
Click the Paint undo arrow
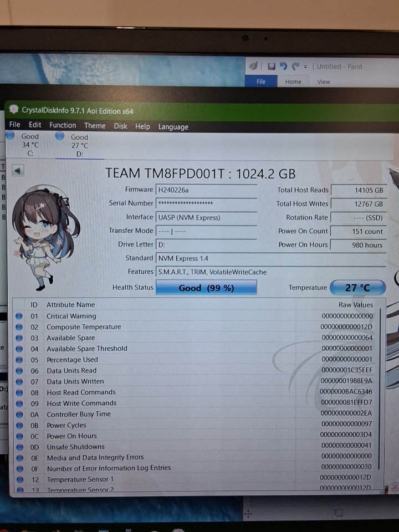[x=283, y=66]
